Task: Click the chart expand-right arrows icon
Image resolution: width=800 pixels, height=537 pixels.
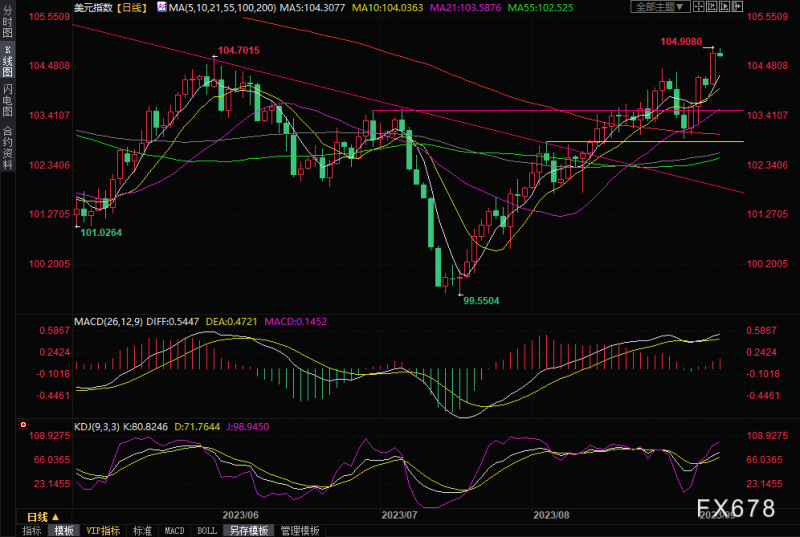Action: 737,7
